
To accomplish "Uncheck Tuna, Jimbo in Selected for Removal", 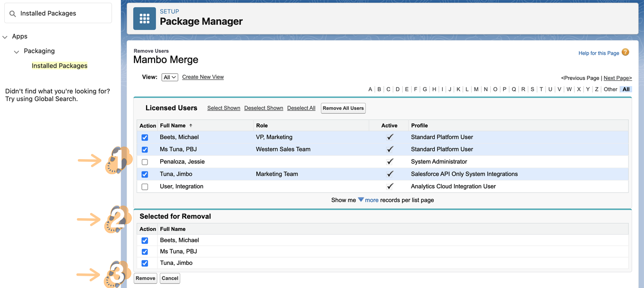I will [x=145, y=263].
